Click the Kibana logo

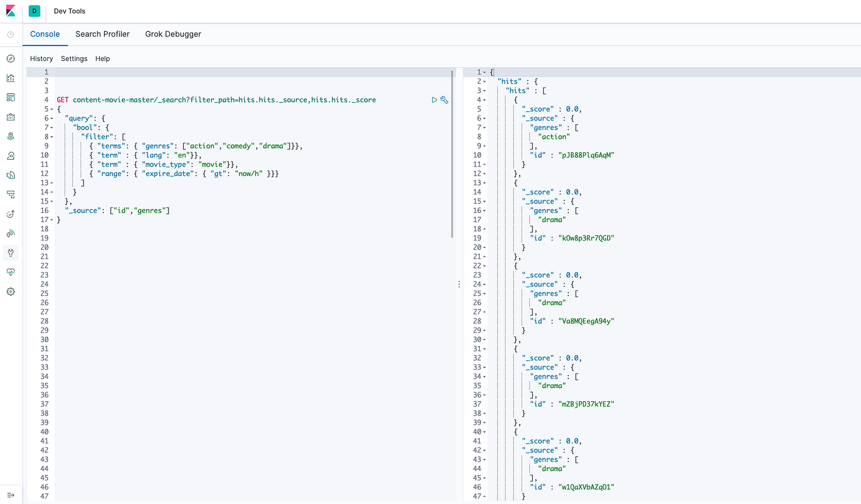point(10,11)
